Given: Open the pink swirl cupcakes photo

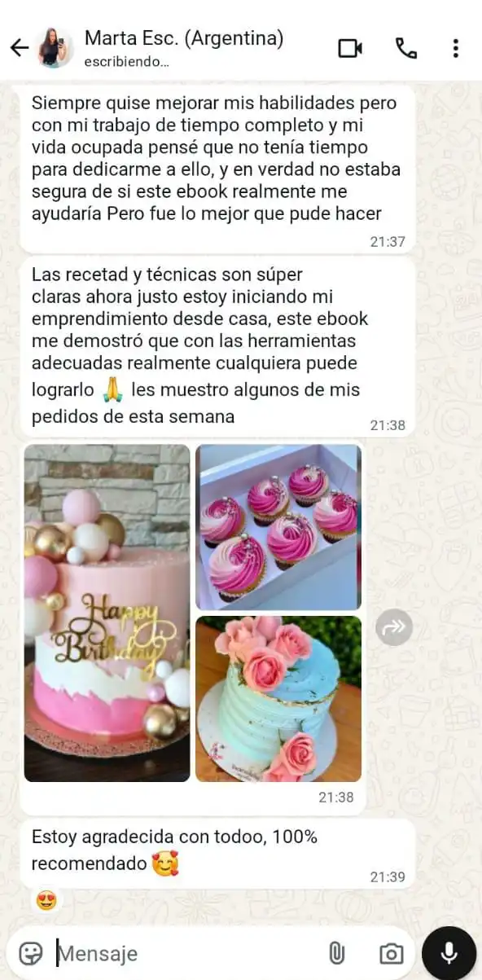Looking at the screenshot, I should (278, 527).
